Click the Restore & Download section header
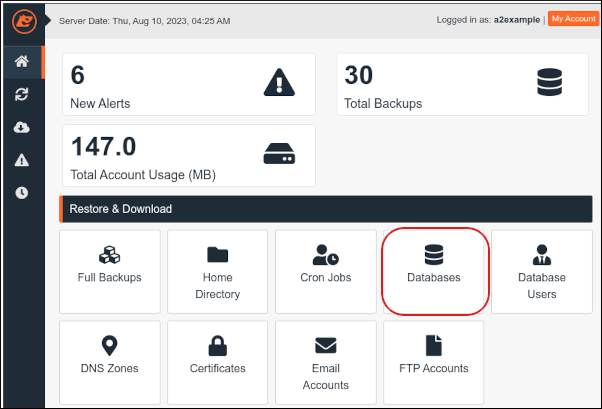The height and width of the screenshot is (409, 602). click(326, 209)
